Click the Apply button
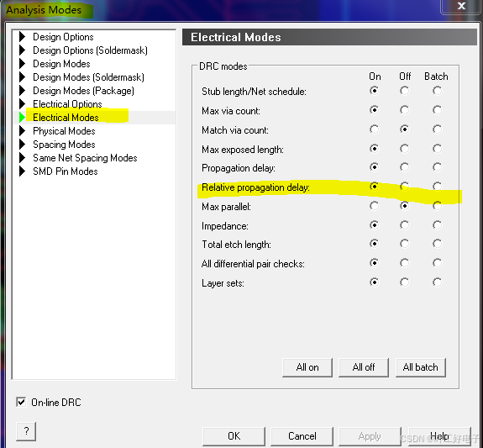Image resolution: width=483 pixels, height=448 pixels. (x=370, y=436)
